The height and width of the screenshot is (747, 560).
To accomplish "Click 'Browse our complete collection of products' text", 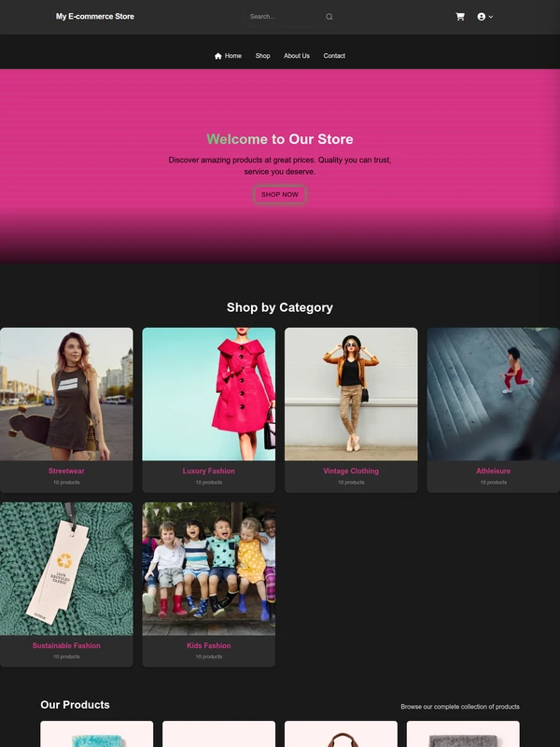I will (x=460, y=707).
